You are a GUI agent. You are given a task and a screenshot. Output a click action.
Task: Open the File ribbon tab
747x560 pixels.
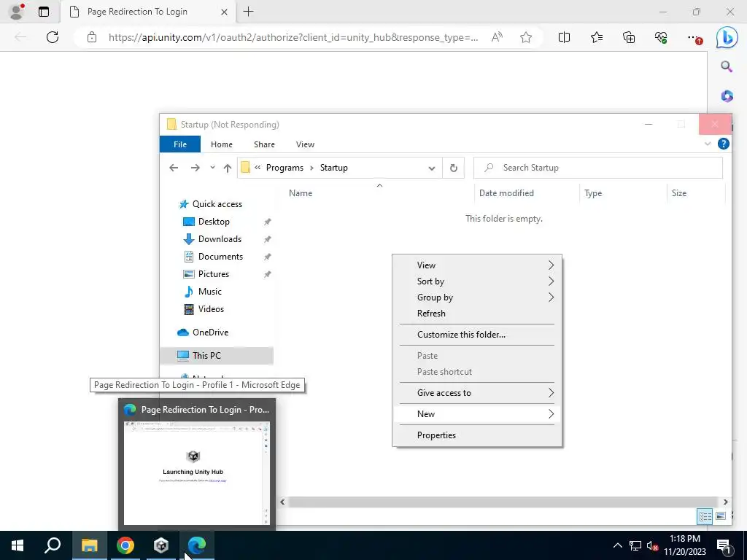click(180, 144)
